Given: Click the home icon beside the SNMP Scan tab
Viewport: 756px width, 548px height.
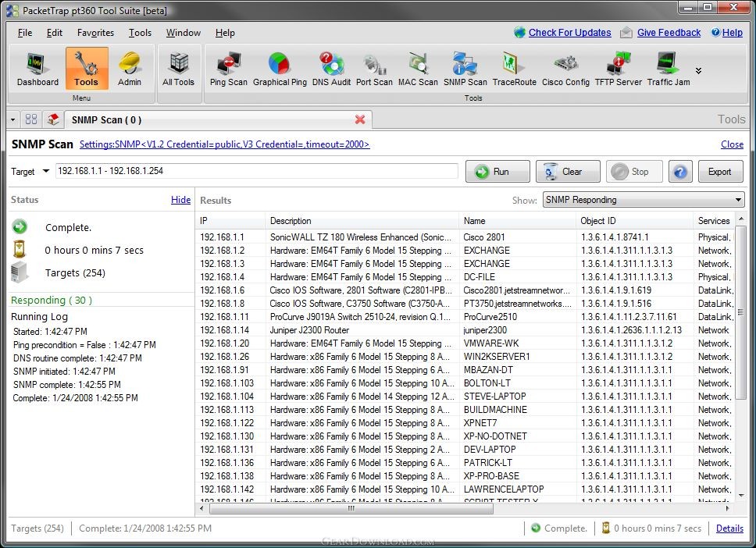Looking at the screenshot, I should 53,119.
